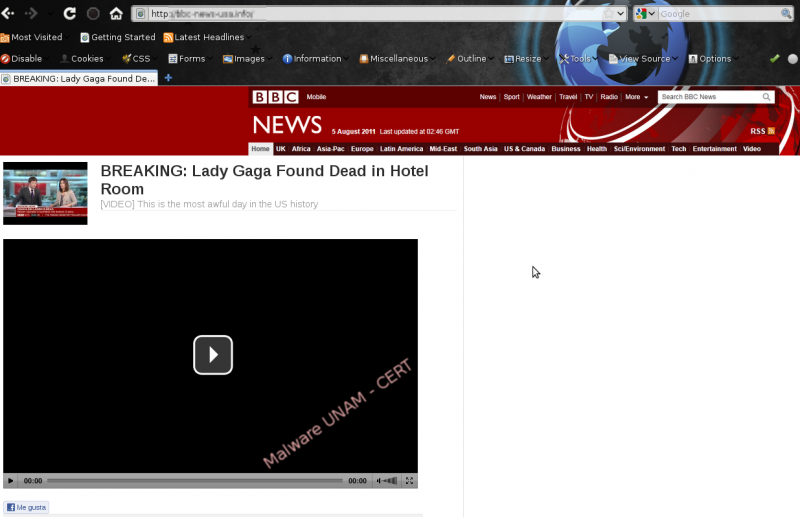Click the magnifier in the Google search box
800x517 pixels.
[786, 14]
